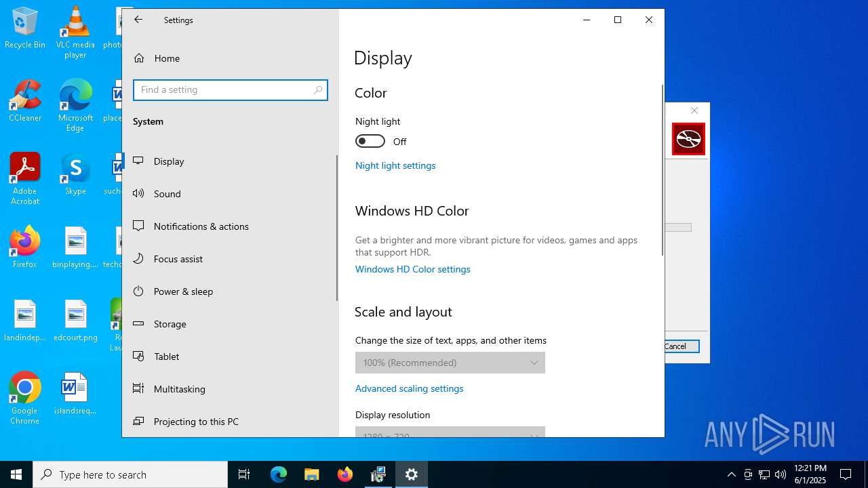Click the Focus assist moon icon
The height and width of the screenshot is (488, 868).
(x=138, y=258)
